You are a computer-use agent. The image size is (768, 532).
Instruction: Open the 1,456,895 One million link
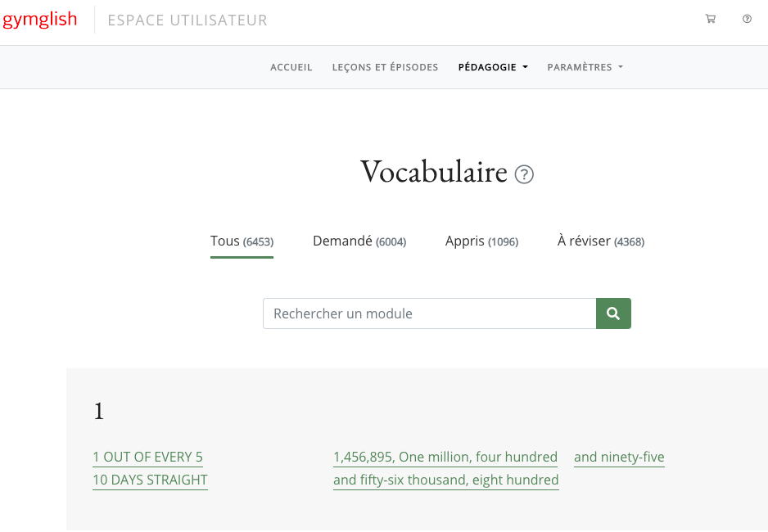point(445,457)
